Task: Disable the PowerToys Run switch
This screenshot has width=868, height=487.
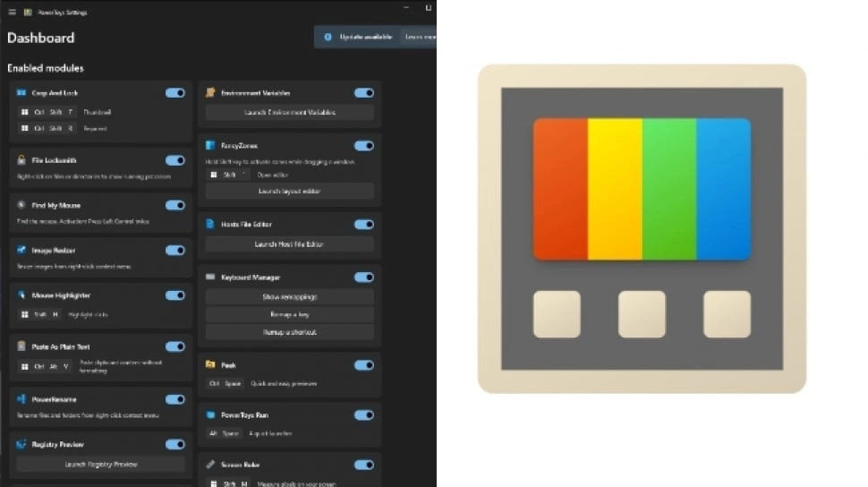Action: (x=363, y=414)
